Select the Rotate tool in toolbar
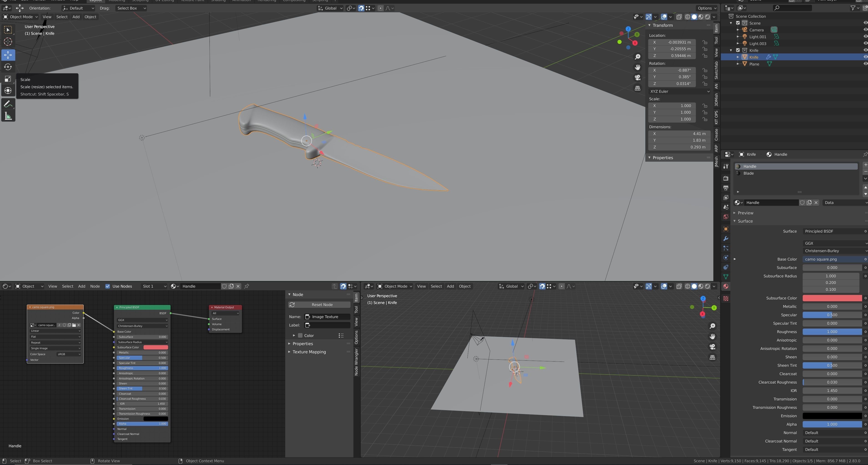The width and height of the screenshot is (868, 465). [8, 67]
